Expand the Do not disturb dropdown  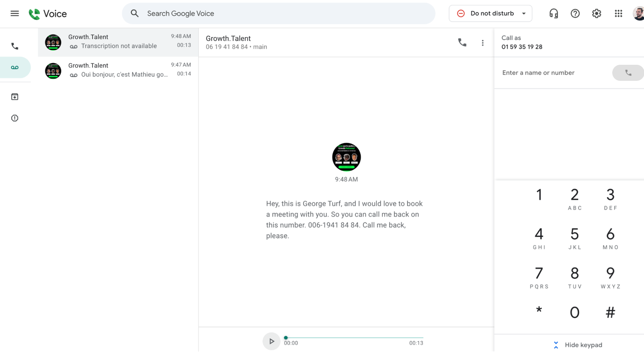(490, 13)
